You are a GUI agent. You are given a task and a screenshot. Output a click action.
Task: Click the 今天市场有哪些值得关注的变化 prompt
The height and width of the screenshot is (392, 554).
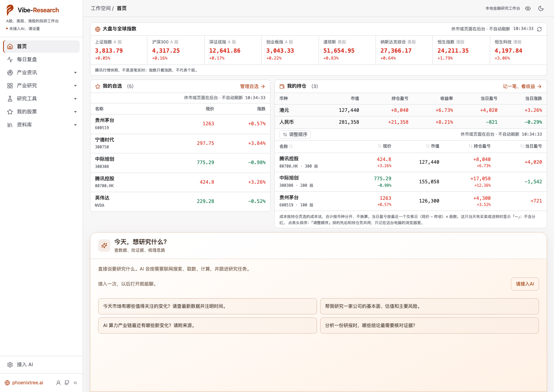(207, 306)
